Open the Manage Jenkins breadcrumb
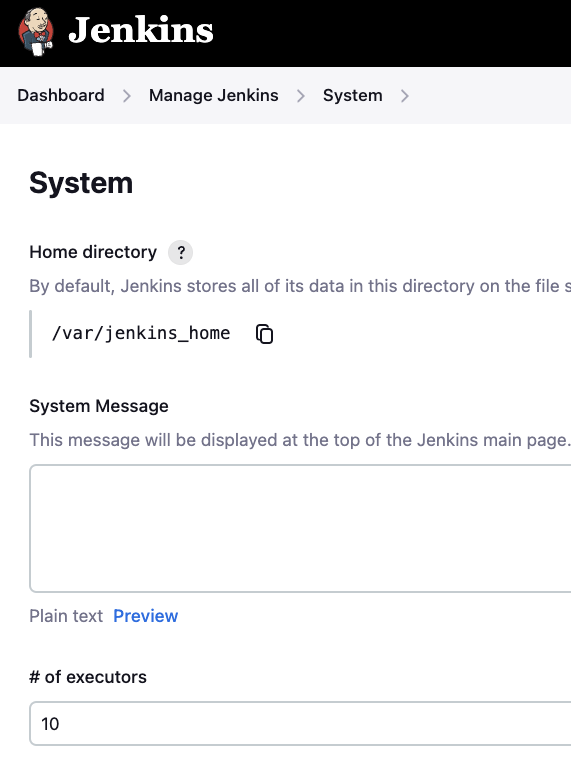 coord(214,95)
